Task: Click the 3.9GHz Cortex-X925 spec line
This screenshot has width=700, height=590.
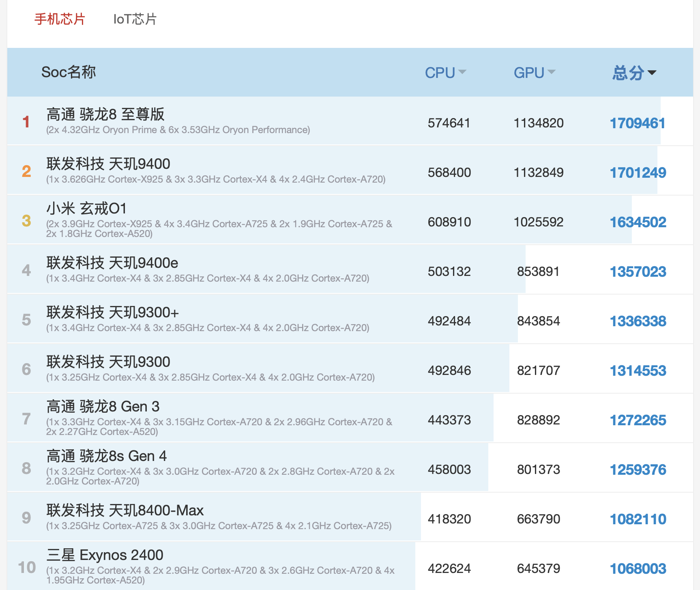Action: click(219, 229)
